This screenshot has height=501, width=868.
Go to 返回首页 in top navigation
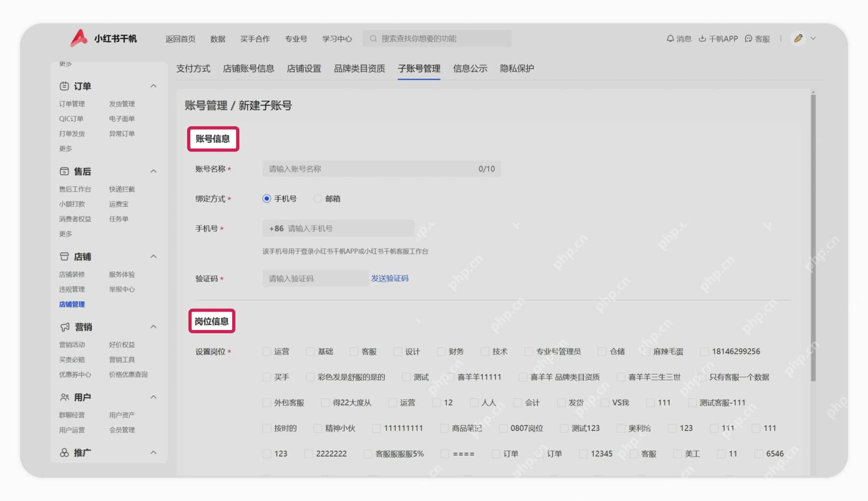tap(181, 39)
